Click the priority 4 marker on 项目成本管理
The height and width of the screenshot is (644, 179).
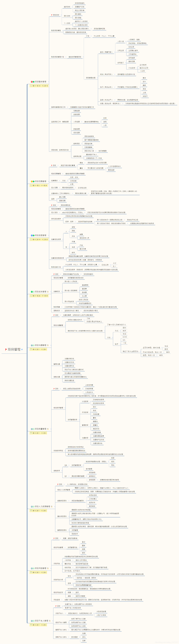tap(32, 292)
